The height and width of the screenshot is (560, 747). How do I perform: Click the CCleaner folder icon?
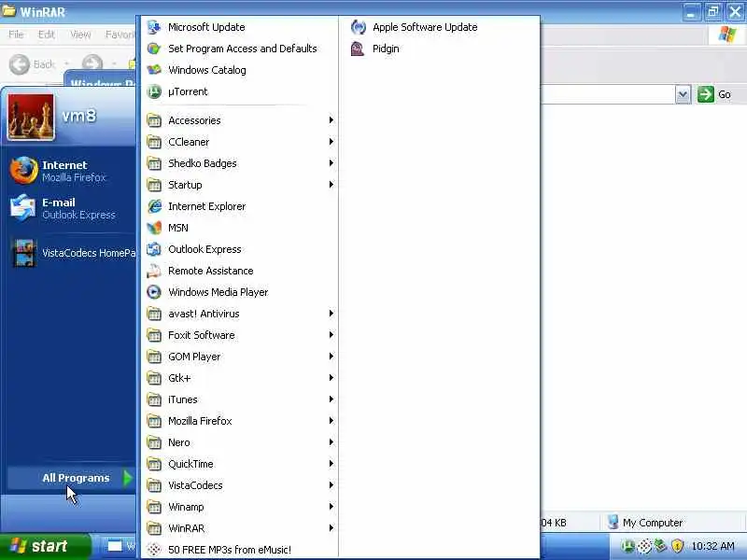154,142
